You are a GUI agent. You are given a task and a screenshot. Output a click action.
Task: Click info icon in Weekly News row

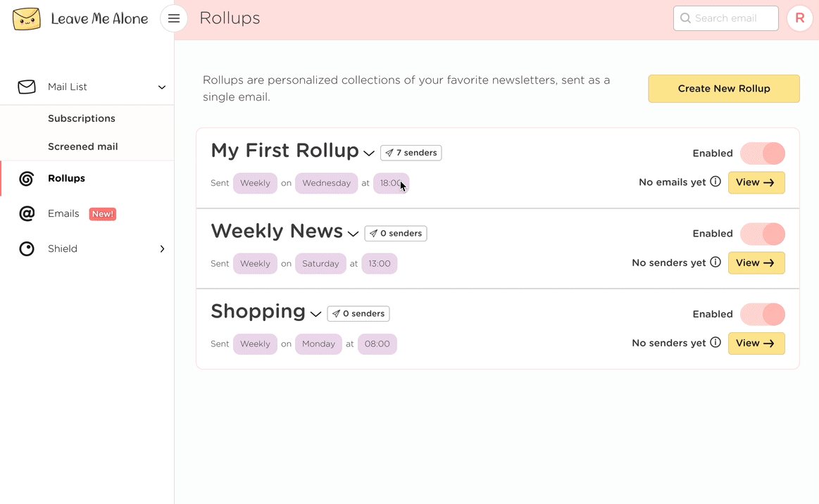pyautogui.click(x=715, y=263)
